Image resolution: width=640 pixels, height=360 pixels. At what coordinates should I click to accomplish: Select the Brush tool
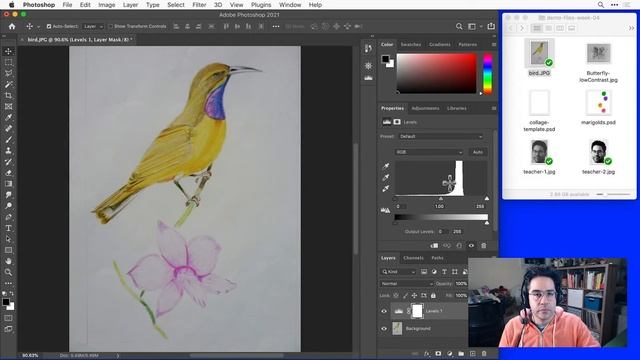pos(8,140)
